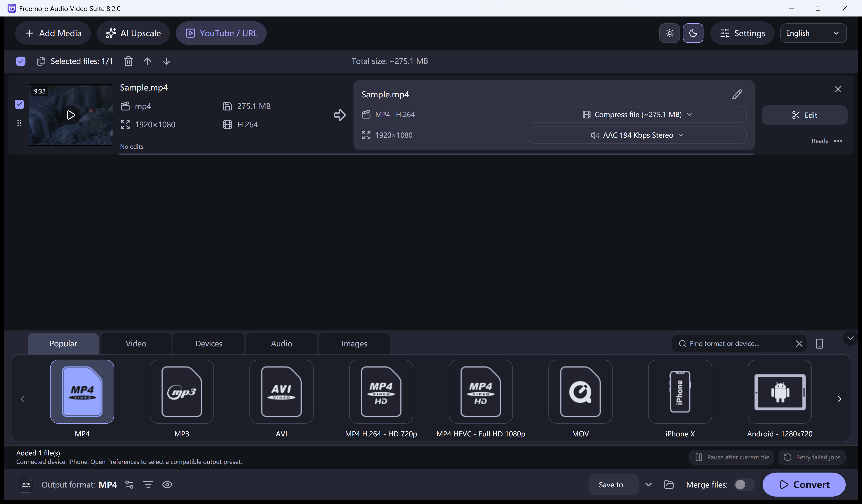Image resolution: width=862 pixels, height=504 pixels.
Task: Switch to the Video tab
Action: point(136,344)
